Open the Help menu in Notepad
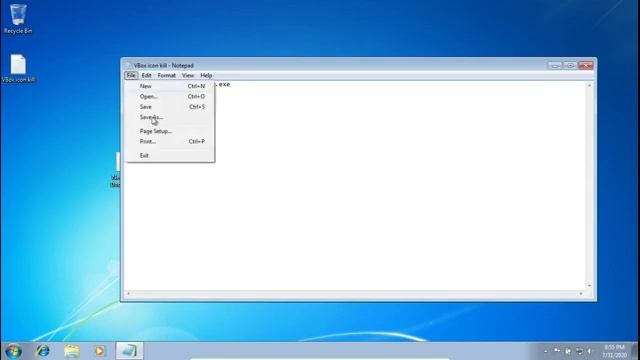Viewport: 640px width, 360px height. point(206,76)
